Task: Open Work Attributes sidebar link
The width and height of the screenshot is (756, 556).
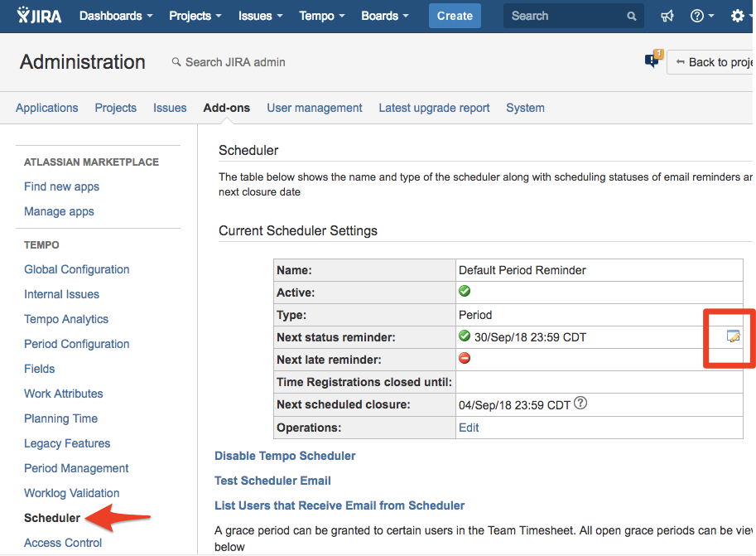Action: click(64, 394)
